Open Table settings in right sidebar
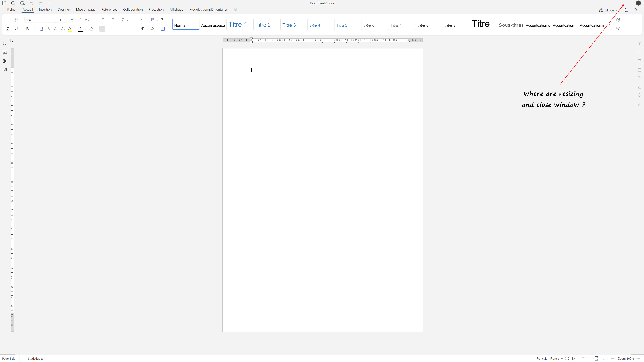644x362 pixels. [639, 53]
